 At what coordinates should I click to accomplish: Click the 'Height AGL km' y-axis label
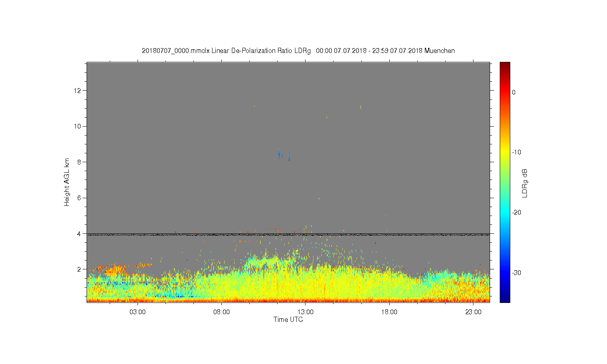(67, 182)
